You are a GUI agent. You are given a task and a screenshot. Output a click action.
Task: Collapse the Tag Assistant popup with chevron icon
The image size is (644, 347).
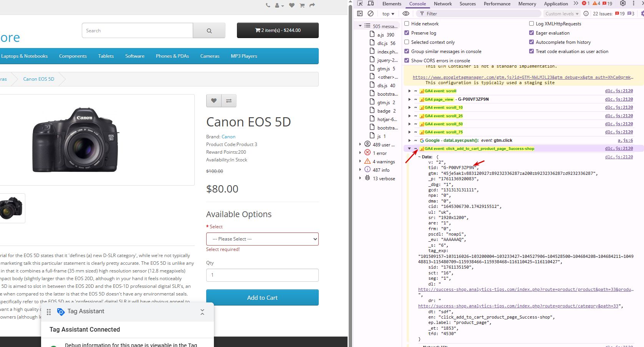coord(202,312)
